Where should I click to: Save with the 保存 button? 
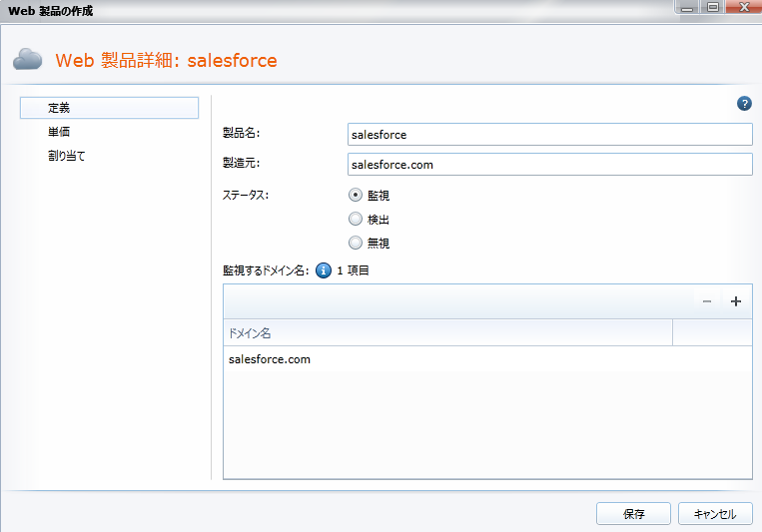pyautogui.click(x=634, y=514)
